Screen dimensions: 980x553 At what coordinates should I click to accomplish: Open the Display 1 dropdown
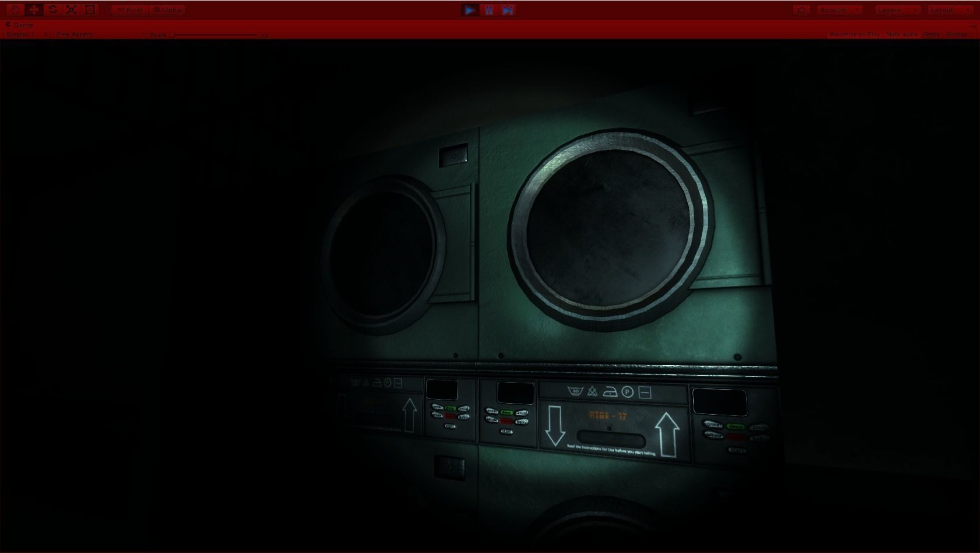pyautogui.click(x=28, y=34)
